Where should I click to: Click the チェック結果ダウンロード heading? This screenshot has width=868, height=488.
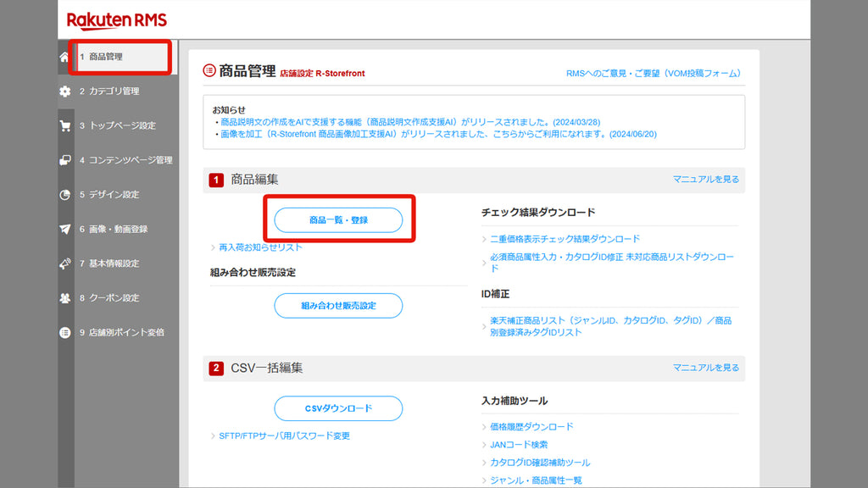point(538,212)
